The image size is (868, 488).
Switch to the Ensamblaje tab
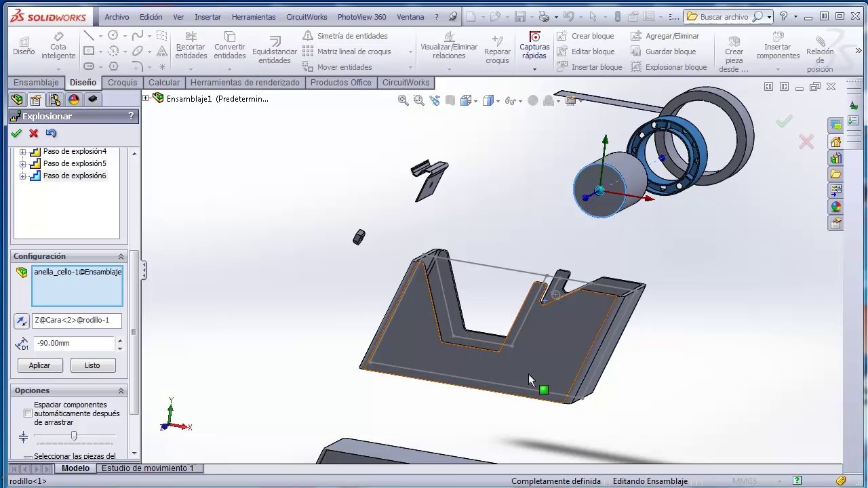point(36,83)
